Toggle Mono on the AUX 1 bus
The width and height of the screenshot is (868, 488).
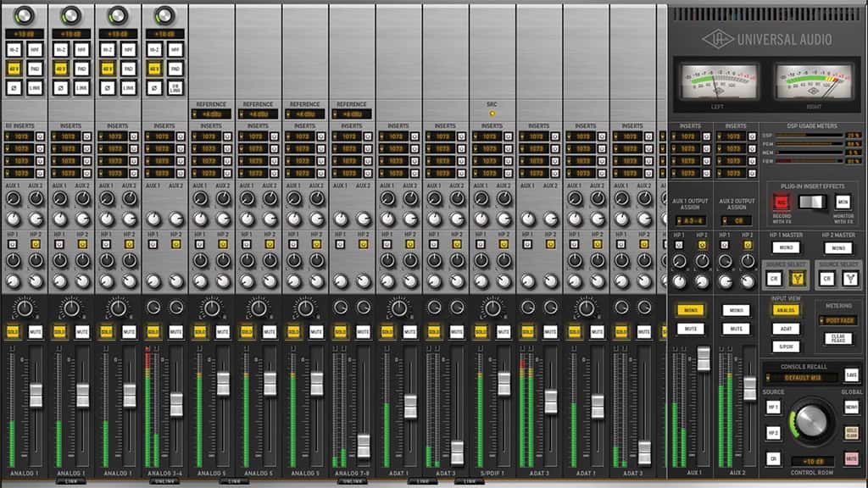click(x=691, y=310)
